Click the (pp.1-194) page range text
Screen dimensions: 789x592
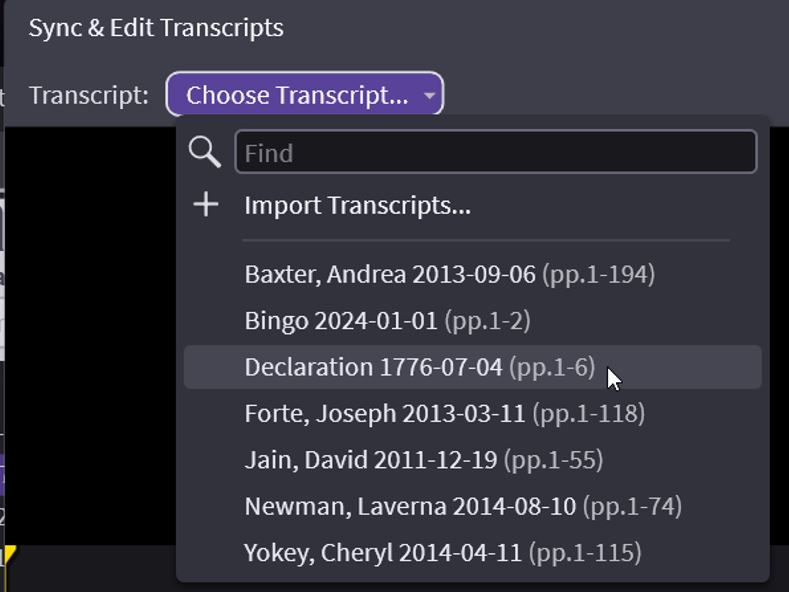598,274
